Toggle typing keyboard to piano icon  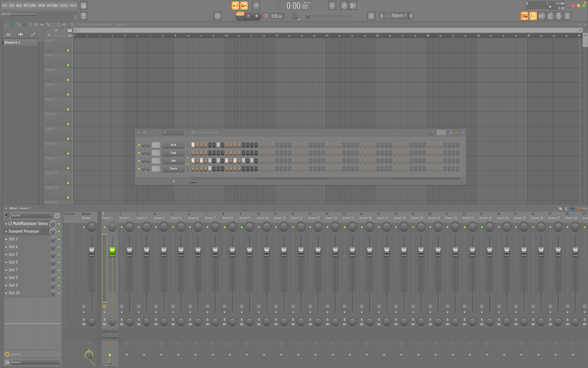(525, 16)
